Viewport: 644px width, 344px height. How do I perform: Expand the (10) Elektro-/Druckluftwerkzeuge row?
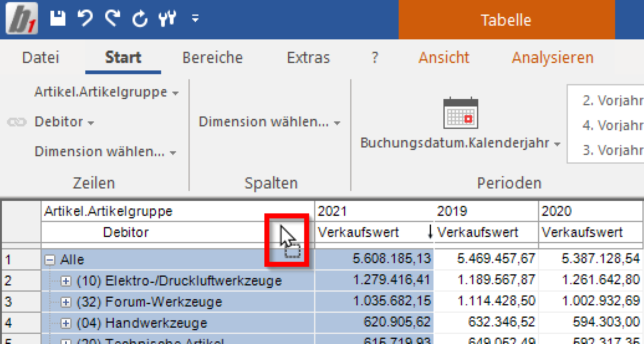pyautogui.click(x=66, y=281)
